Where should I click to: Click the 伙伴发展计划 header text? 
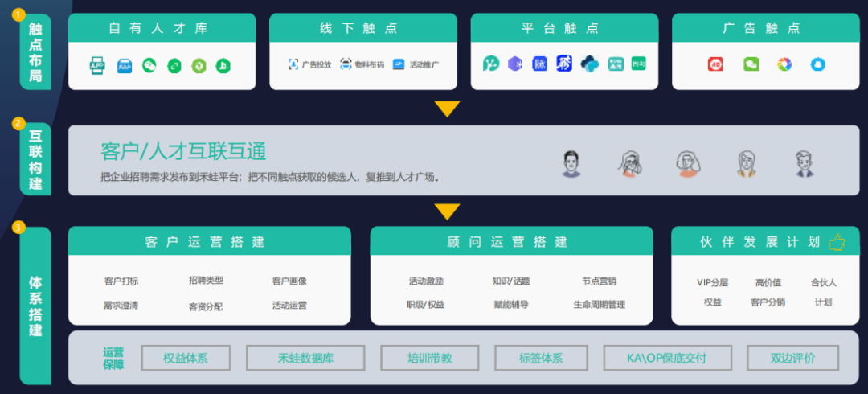pyautogui.click(x=760, y=241)
